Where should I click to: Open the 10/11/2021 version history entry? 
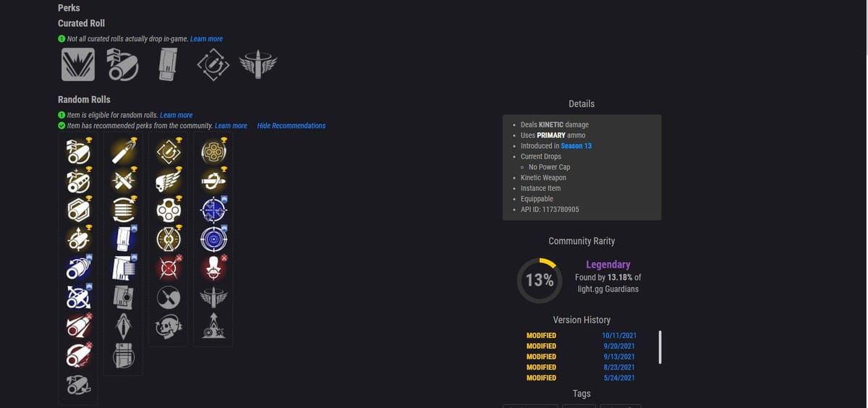coord(618,336)
